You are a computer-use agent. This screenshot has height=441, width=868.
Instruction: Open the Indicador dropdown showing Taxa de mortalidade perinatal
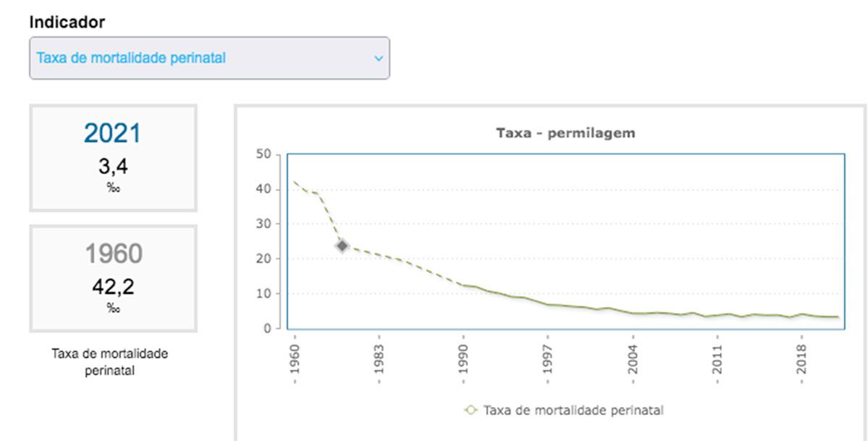[x=209, y=58]
